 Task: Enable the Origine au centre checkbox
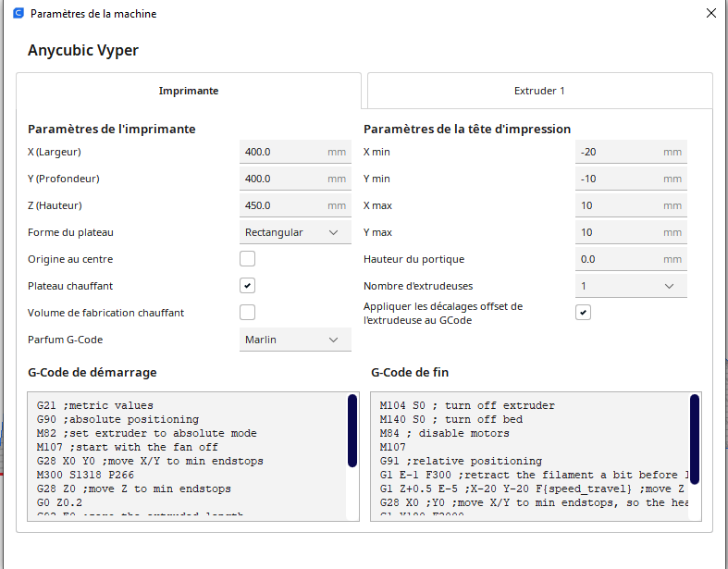pos(248,259)
